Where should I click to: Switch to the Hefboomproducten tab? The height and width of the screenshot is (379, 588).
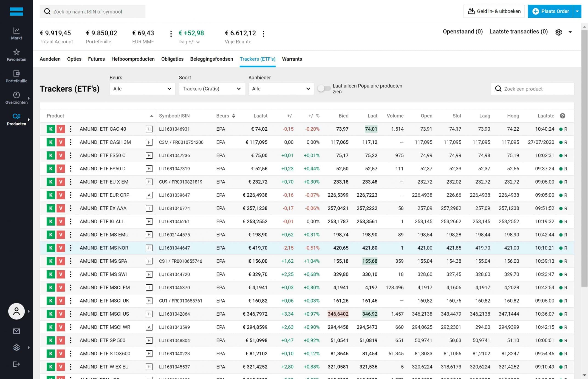[133, 59]
